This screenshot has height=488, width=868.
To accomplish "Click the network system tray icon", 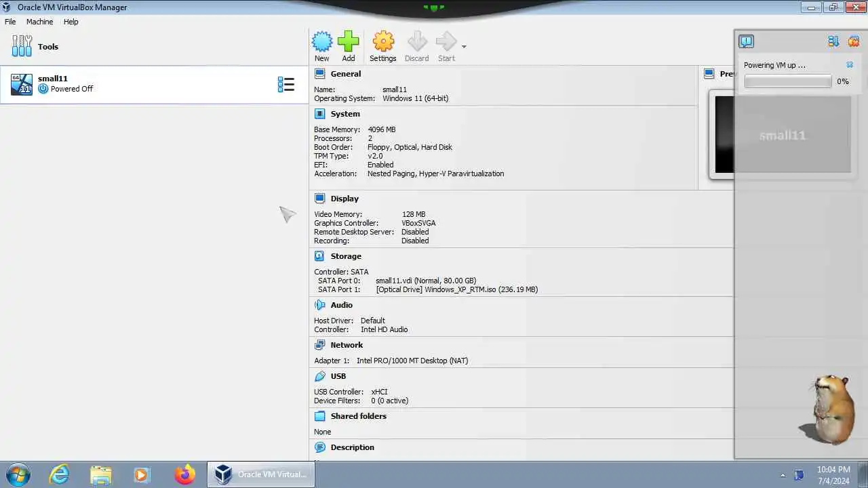I will tap(799, 475).
